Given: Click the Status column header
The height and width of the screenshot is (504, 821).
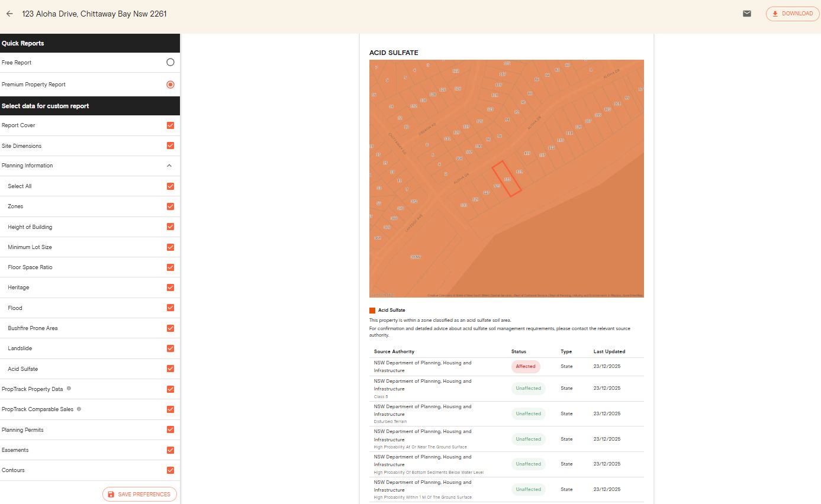Looking at the screenshot, I should (x=519, y=352).
